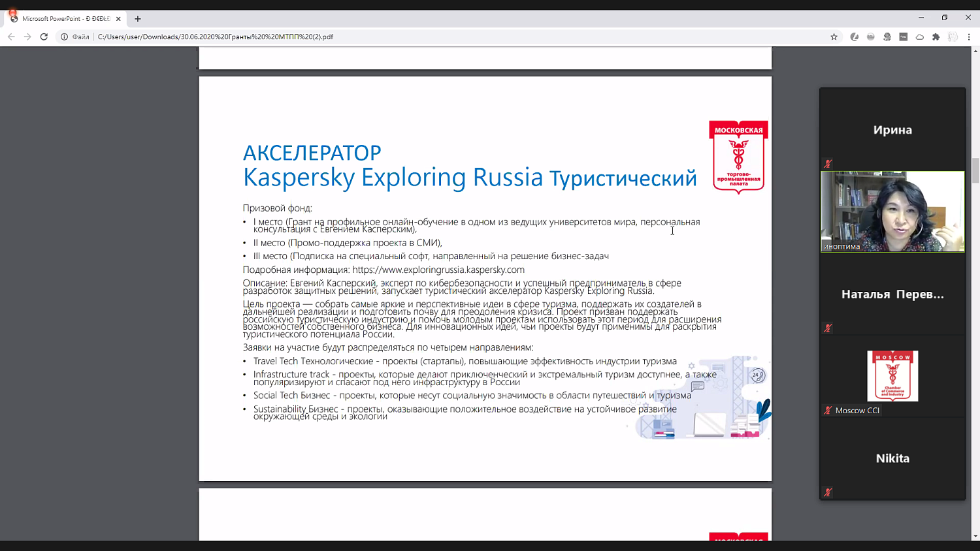
Task: Click the scrollbar down arrow
Action: [x=975, y=536]
